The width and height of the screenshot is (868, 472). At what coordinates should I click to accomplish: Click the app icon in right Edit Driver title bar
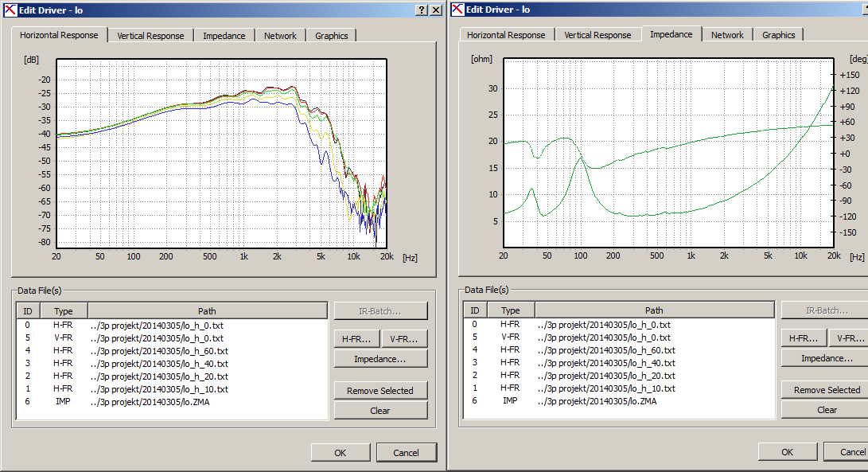(x=457, y=9)
